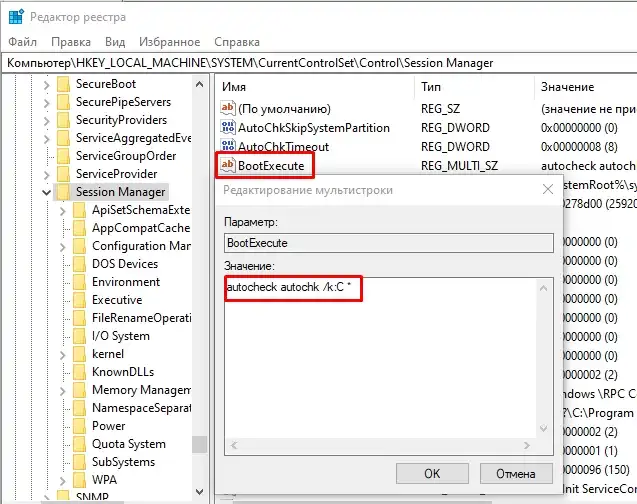637x504 pixels.
Task: Select the SecurePipeServers folder icon
Action: click(63, 102)
